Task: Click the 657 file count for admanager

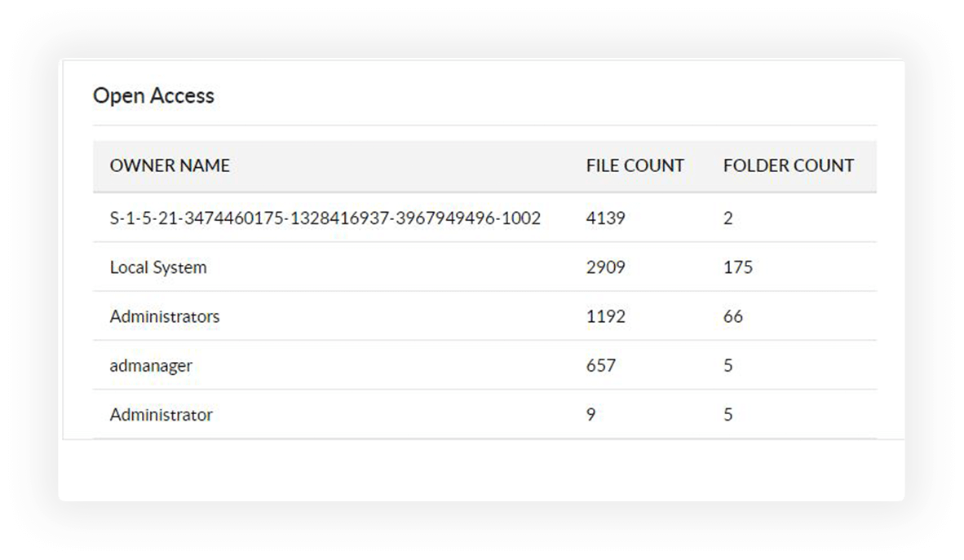Action: (x=600, y=365)
